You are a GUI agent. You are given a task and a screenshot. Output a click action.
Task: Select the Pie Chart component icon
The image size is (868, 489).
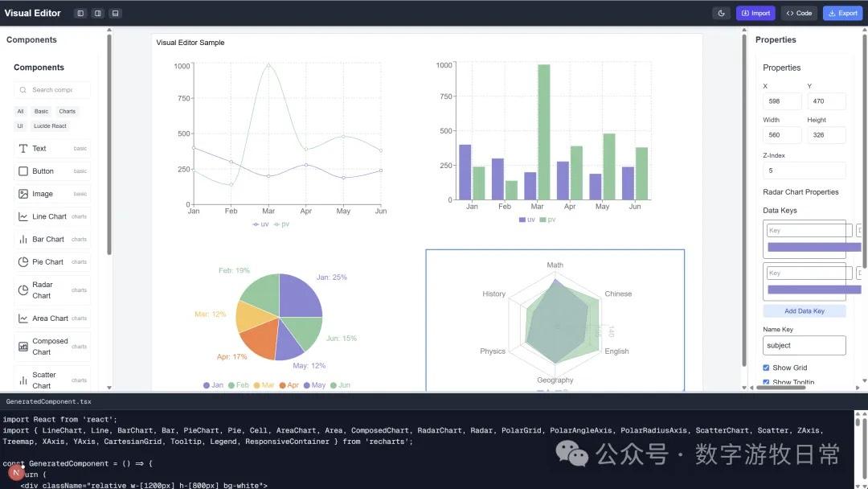coord(23,261)
